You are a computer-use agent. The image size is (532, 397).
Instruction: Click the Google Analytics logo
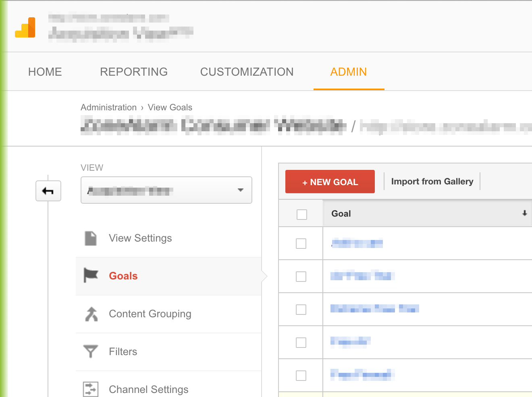point(25,27)
